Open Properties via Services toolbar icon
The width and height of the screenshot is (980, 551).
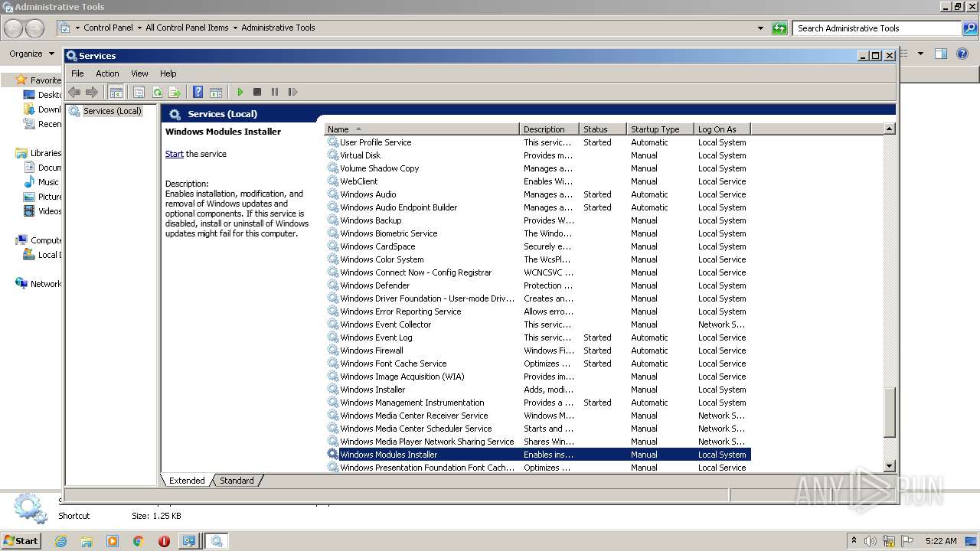[x=139, y=92]
